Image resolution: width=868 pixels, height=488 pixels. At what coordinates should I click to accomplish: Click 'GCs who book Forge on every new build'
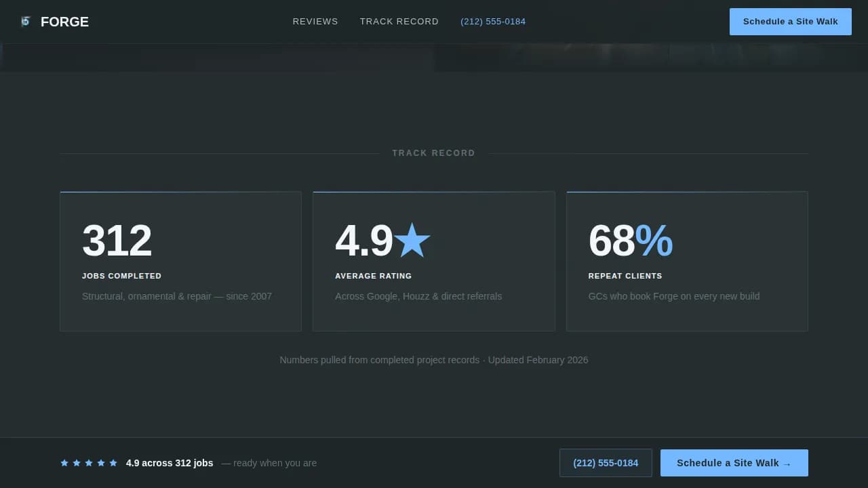pyautogui.click(x=674, y=296)
